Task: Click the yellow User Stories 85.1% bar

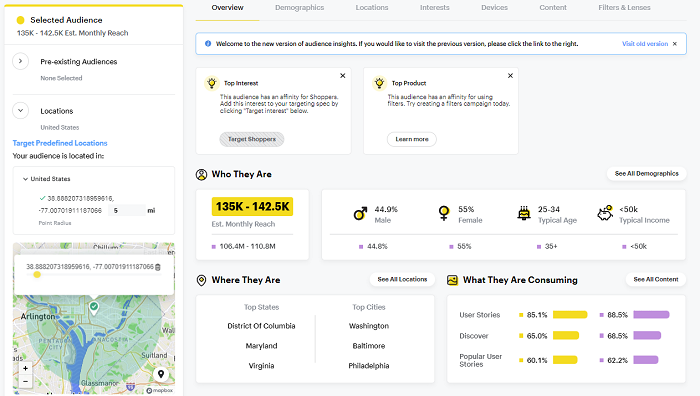Action: [570, 315]
